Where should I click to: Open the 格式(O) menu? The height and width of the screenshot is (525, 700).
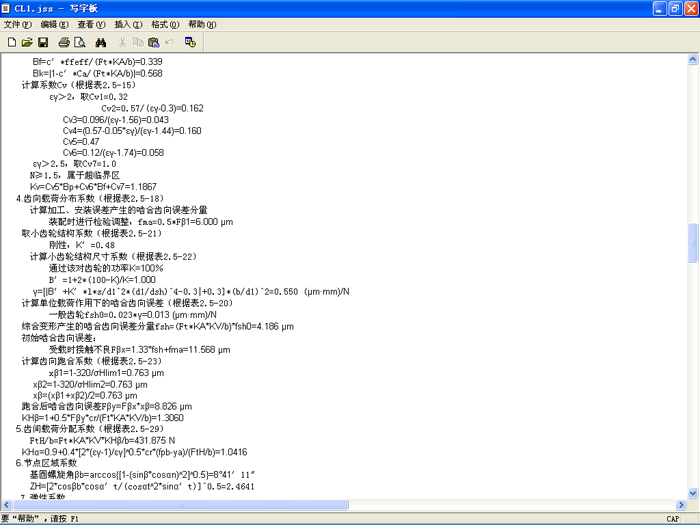click(x=164, y=24)
